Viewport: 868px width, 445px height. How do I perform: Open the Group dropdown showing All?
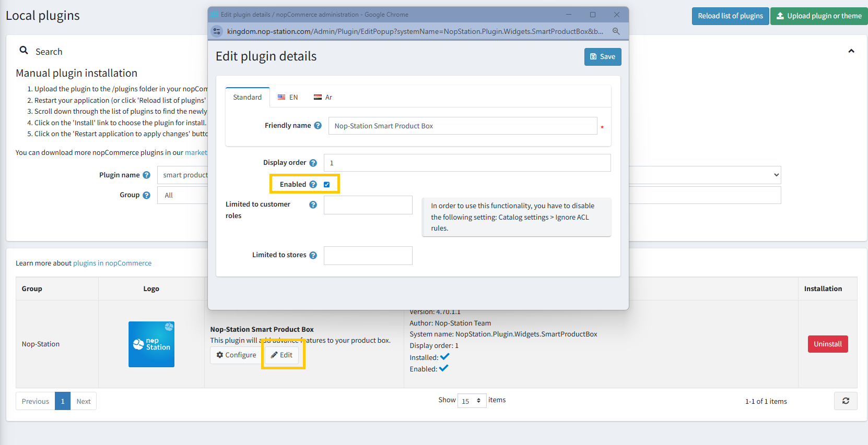(x=183, y=195)
